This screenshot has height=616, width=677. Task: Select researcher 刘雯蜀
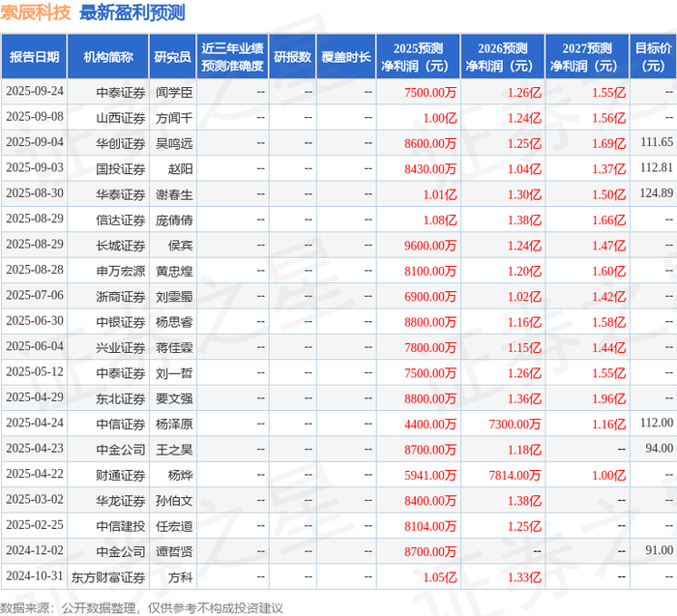pos(174,297)
